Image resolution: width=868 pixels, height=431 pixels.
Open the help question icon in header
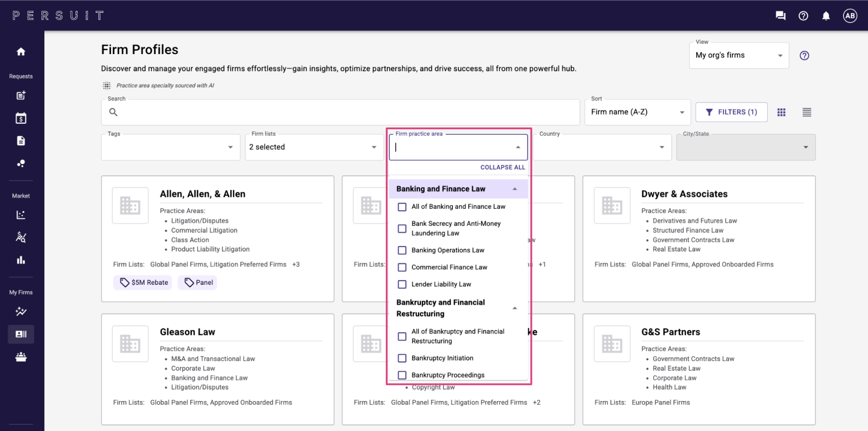[803, 16]
